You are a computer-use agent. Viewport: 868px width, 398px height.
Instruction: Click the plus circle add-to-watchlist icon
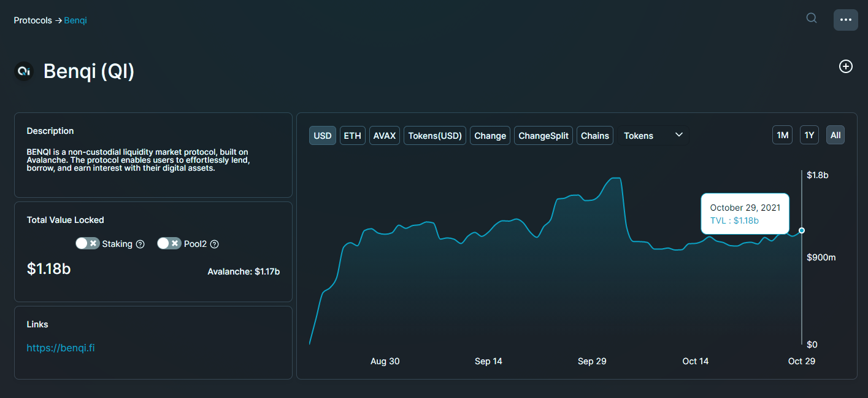click(x=846, y=66)
